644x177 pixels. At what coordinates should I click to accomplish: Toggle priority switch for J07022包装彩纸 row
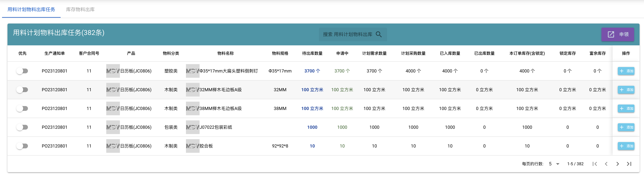pyautogui.click(x=22, y=127)
